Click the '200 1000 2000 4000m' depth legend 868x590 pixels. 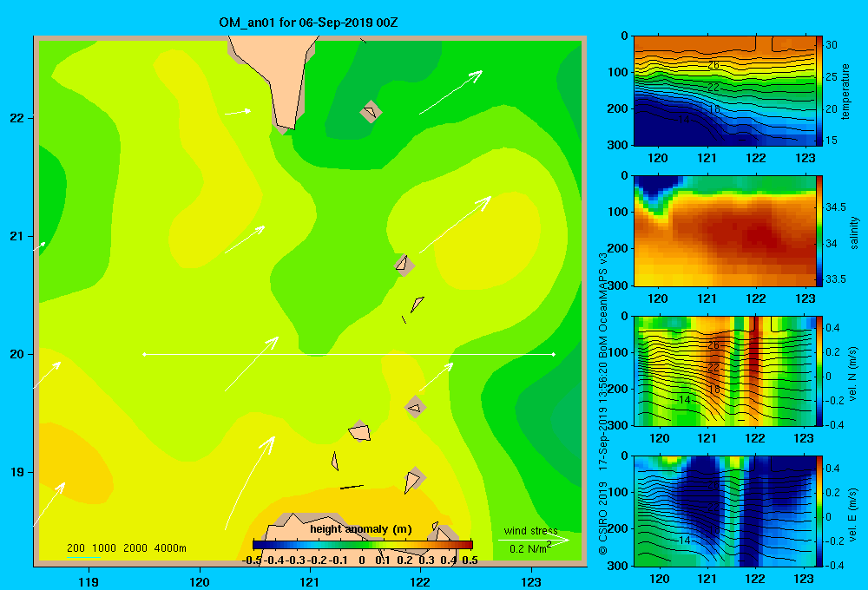click(126, 548)
